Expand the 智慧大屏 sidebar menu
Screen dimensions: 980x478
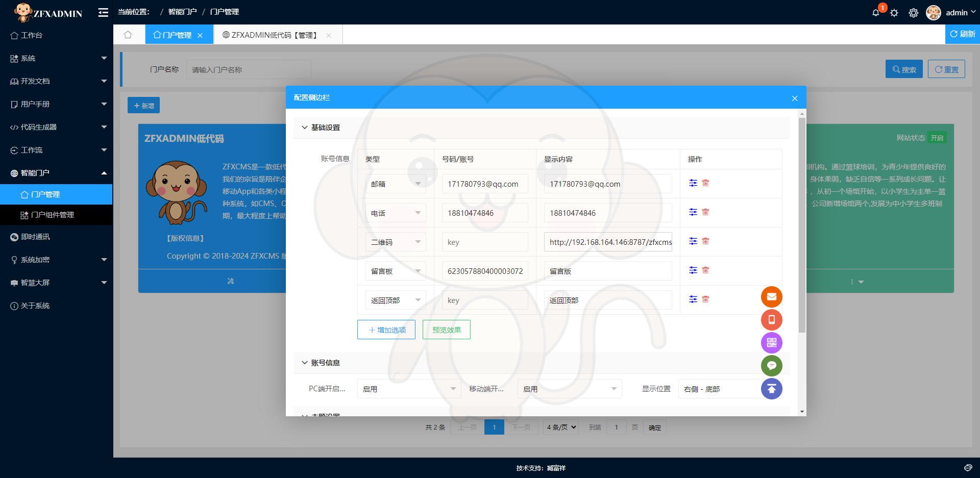pyautogui.click(x=56, y=283)
